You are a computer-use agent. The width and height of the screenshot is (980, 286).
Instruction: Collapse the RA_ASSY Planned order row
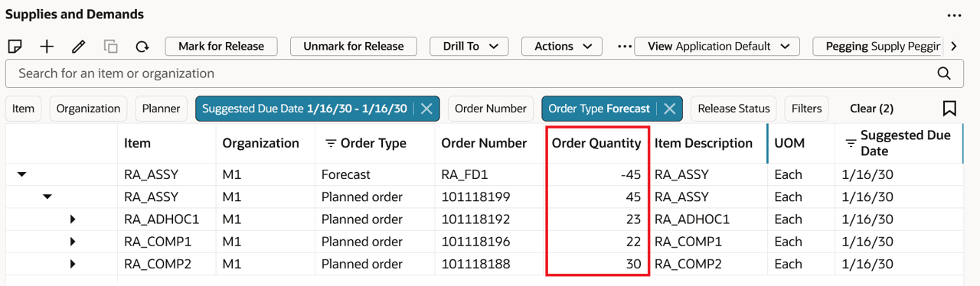tap(47, 197)
